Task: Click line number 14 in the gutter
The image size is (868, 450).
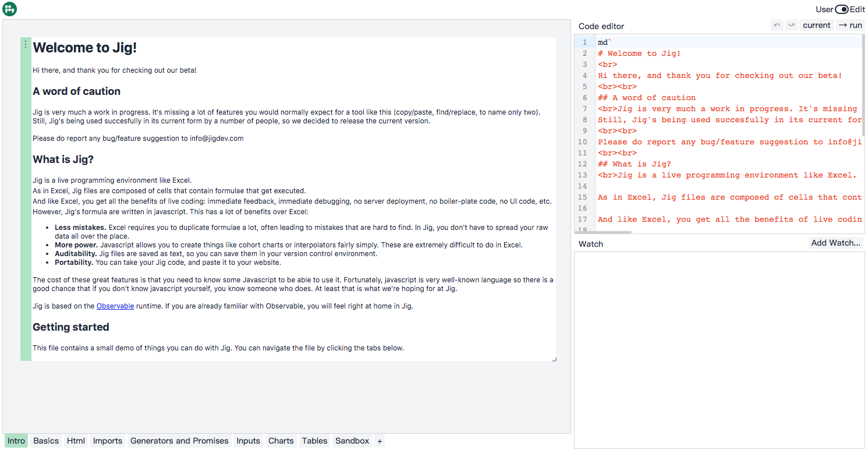Action: 583,186
